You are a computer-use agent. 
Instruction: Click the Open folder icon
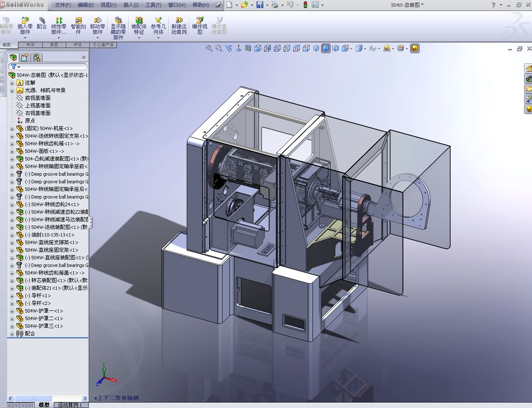[x=244, y=5]
